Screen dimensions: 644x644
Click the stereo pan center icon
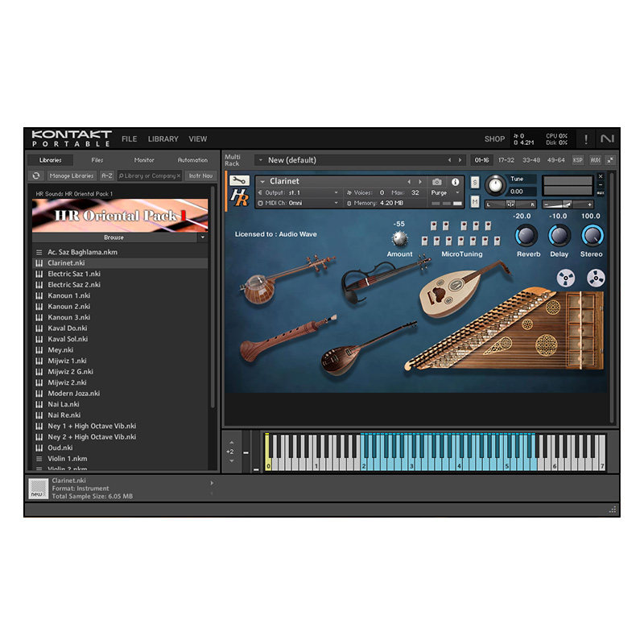coord(510,204)
